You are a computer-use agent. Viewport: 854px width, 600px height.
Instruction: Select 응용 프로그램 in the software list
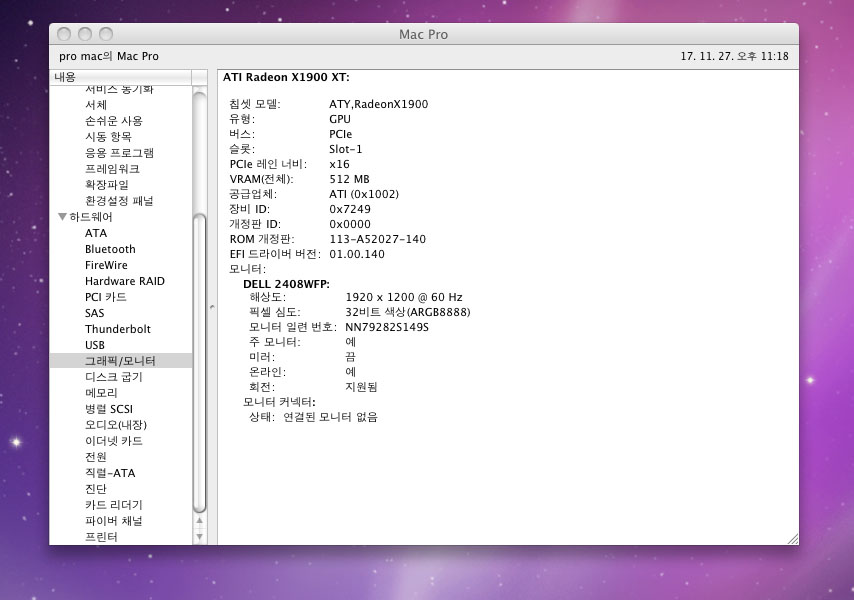(x=119, y=153)
